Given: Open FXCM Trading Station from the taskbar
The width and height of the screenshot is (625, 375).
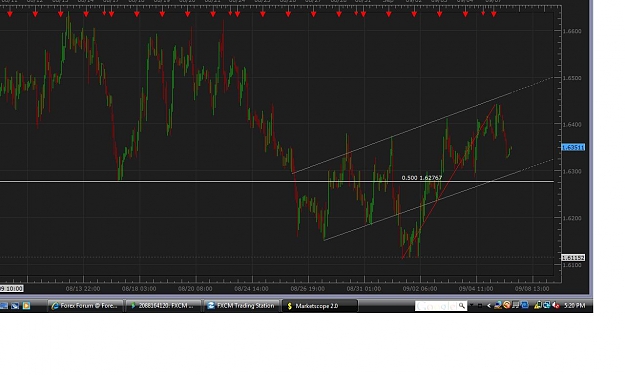Looking at the screenshot, I should coord(242,306).
